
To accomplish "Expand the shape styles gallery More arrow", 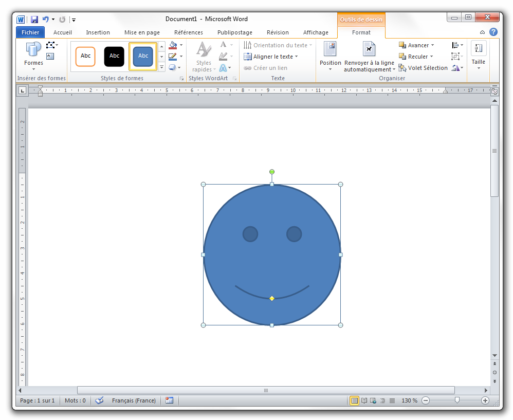I will pos(161,67).
